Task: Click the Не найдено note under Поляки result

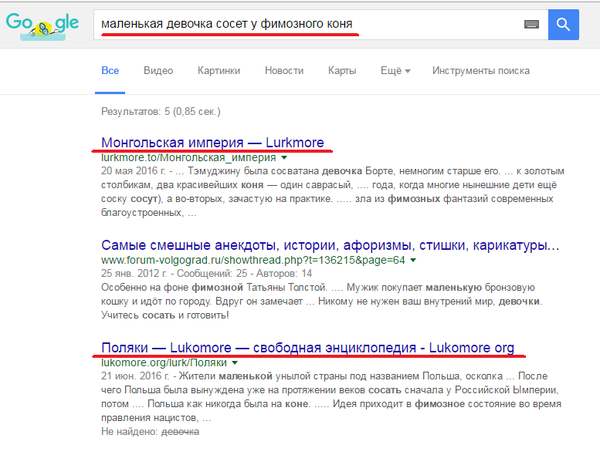Action: 150,432
